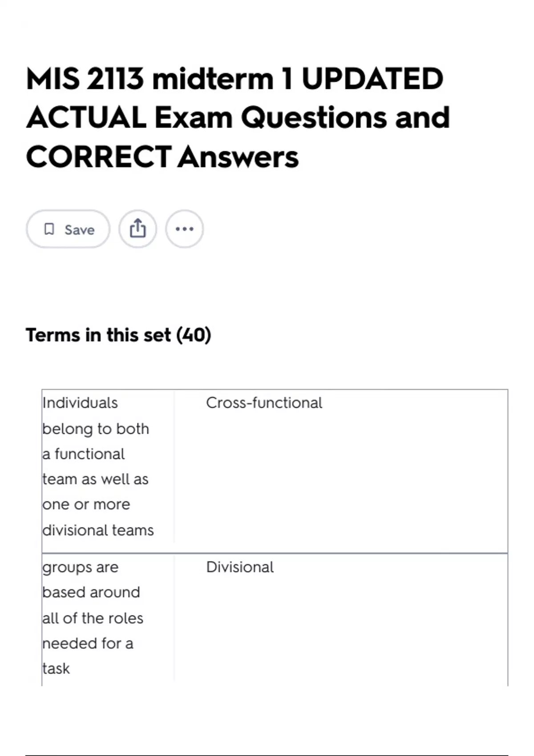Open the share options icon
The image size is (534, 756).
[x=138, y=229]
